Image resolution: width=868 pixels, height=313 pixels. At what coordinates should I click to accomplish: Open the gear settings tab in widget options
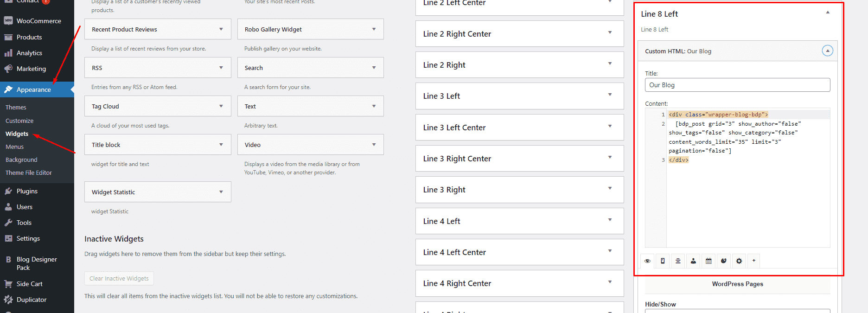(739, 261)
